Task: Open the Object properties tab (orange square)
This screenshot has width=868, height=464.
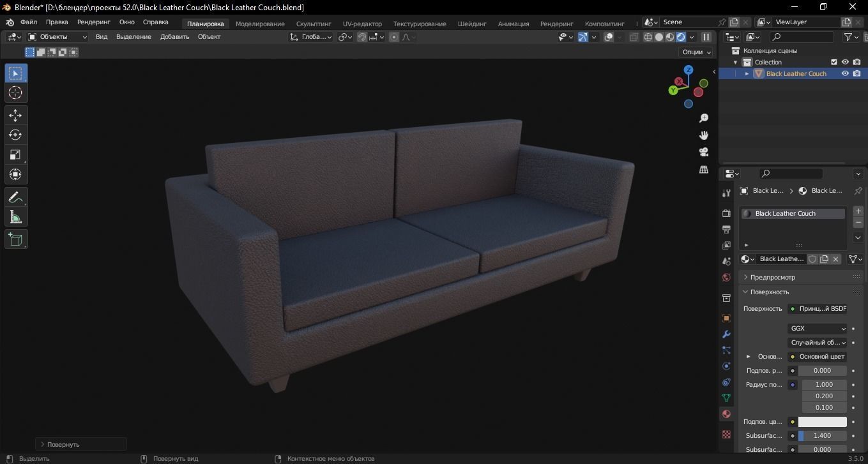Action: [x=726, y=318]
